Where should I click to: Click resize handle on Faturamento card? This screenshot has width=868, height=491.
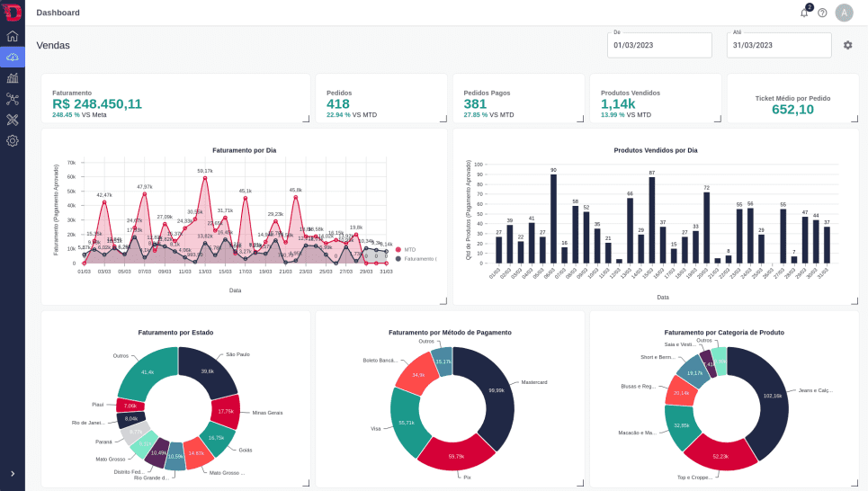pos(306,119)
